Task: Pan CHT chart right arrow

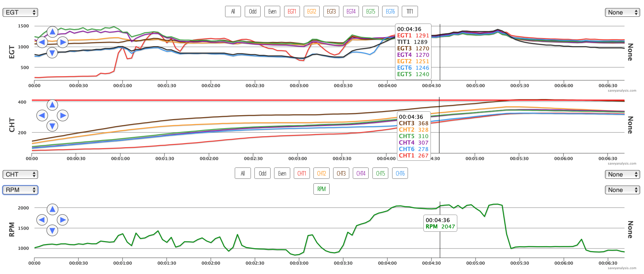Action: tap(63, 116)
